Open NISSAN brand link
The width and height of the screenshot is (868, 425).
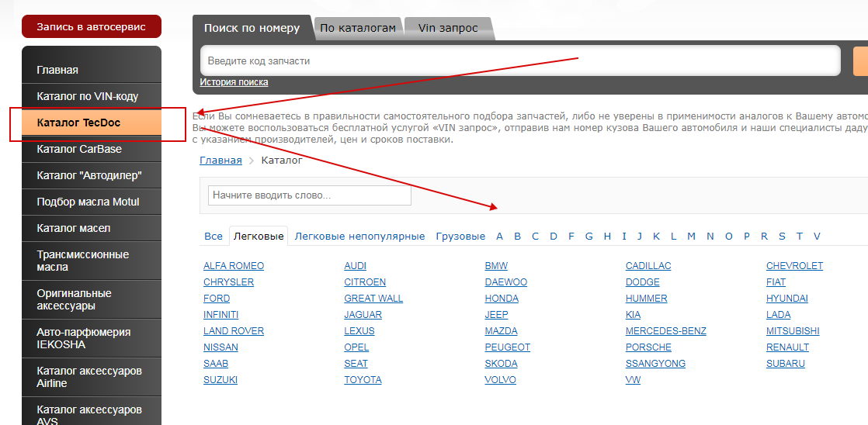tap(220, 347)
